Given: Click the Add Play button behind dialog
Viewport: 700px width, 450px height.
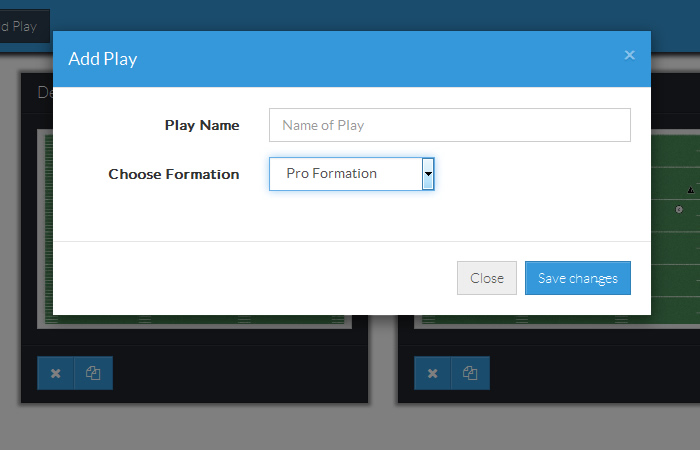Looking at the screenshot, I should 22,26.
